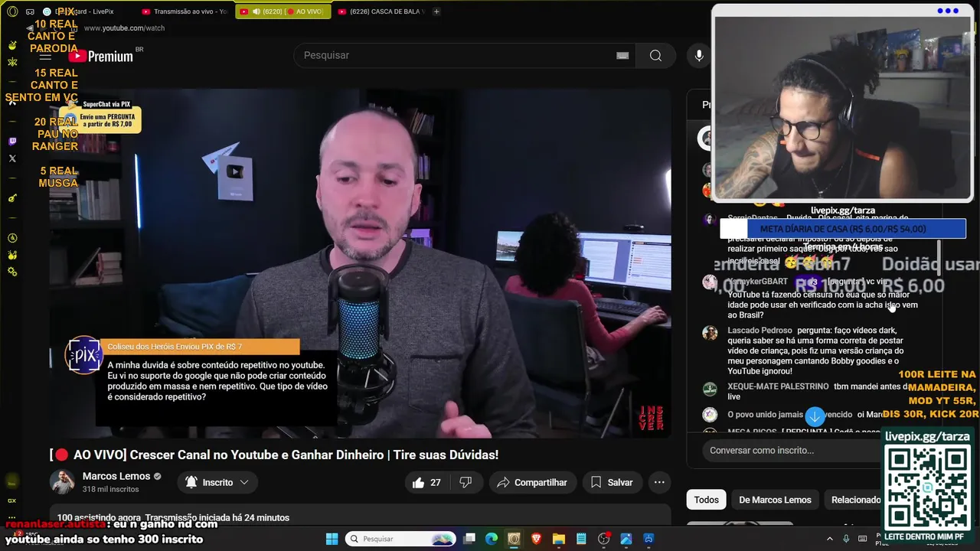The height and width of the screenshot is (551, 980).
Task: Jump to newest chat messages arrow
Action: pos(815,416)
